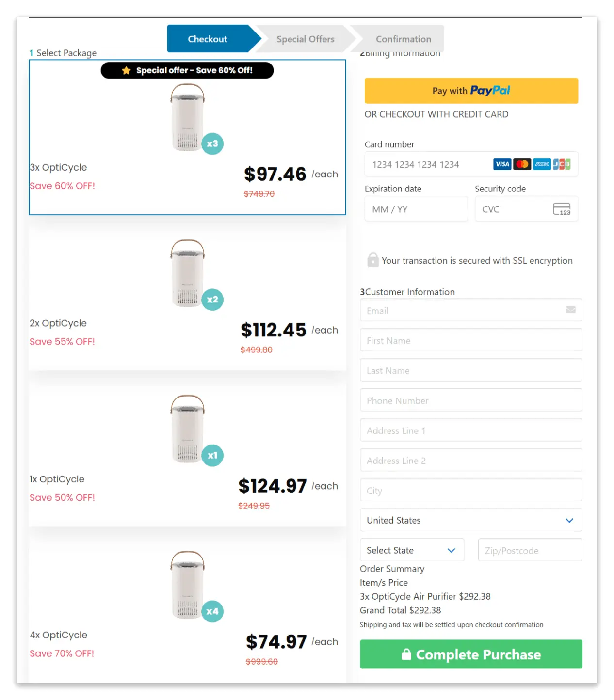Click the card icon beside the CVC field
The image size is (614, 700).
tap(562, 208)
